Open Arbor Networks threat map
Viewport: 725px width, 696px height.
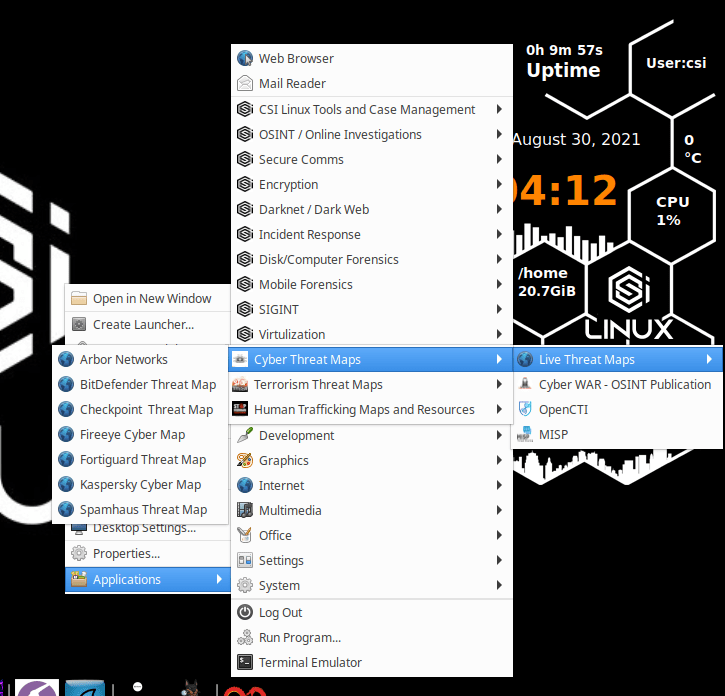point(140,359)
